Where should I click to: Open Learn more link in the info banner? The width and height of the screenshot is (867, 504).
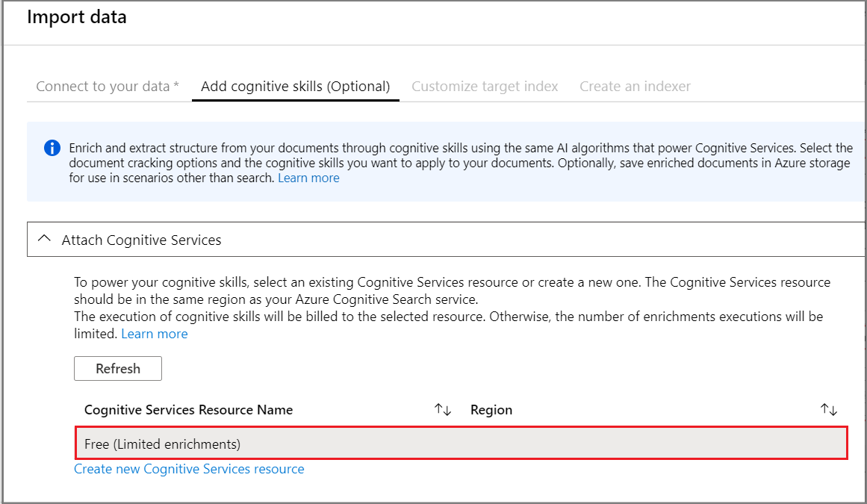308,178
